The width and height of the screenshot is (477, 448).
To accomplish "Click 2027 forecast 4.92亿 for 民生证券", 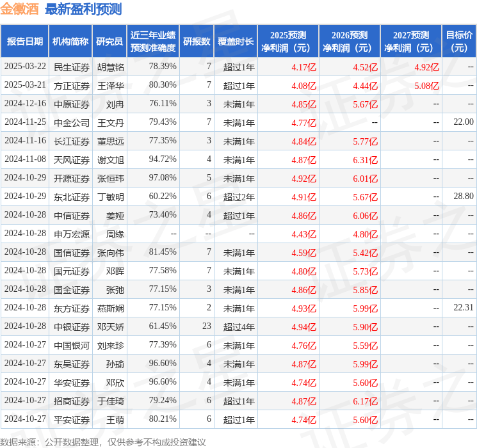I will [x=427, y=67].
